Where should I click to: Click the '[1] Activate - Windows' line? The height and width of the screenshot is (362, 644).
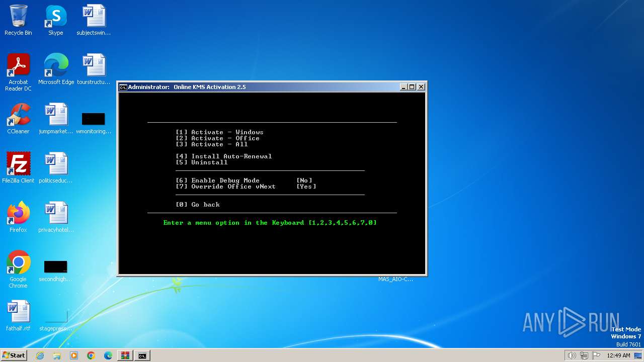point(219,132)
